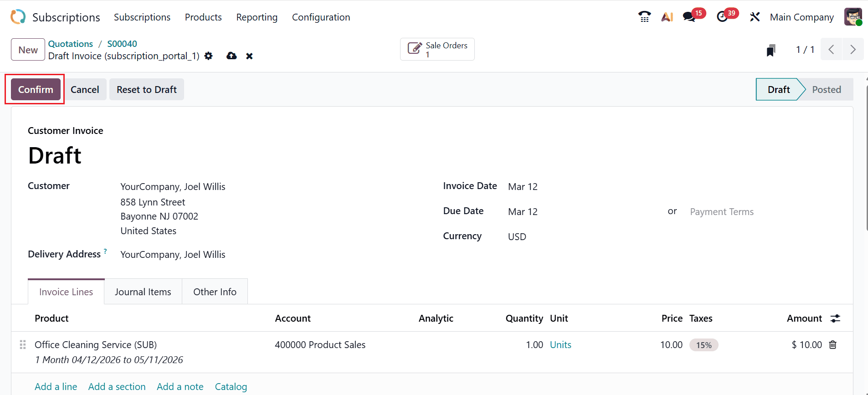This screenshot has height=395, width=868.
Task: Open the activities clock icon
Action: (x=722, y=17)
